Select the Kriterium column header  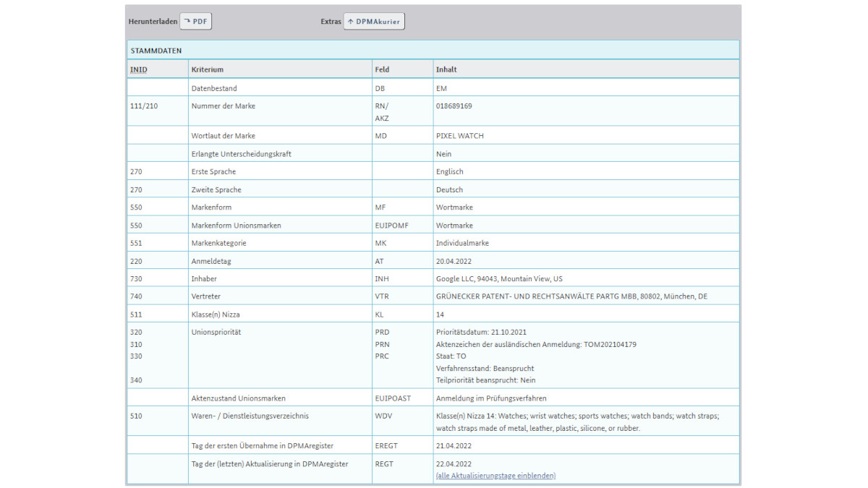click(208, 69)
